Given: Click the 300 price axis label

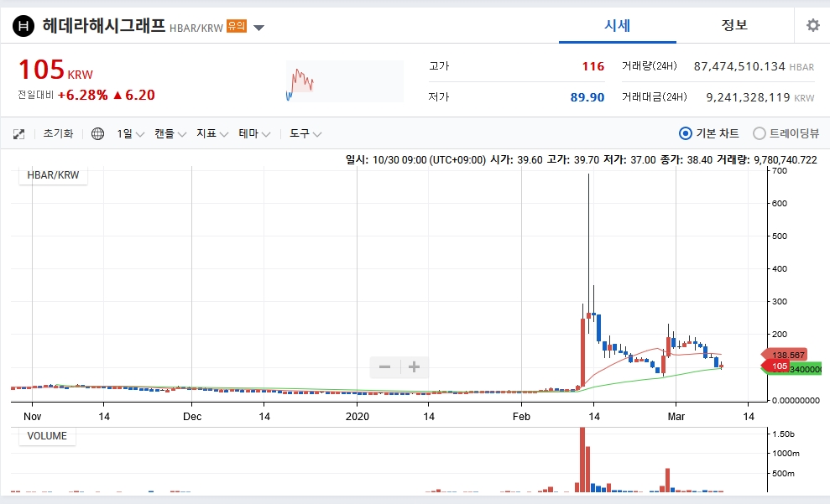Looking at the screenshot, I should [780, 301].
